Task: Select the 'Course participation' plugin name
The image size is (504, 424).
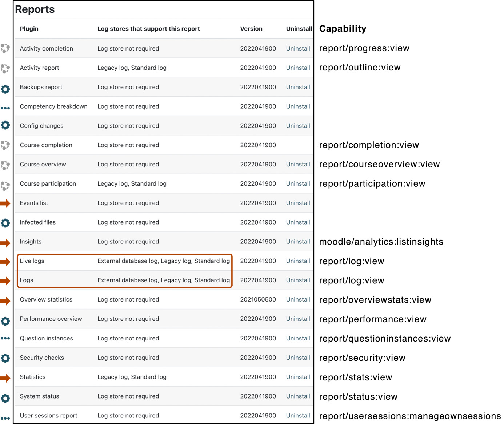Action: tap(48, 183)
